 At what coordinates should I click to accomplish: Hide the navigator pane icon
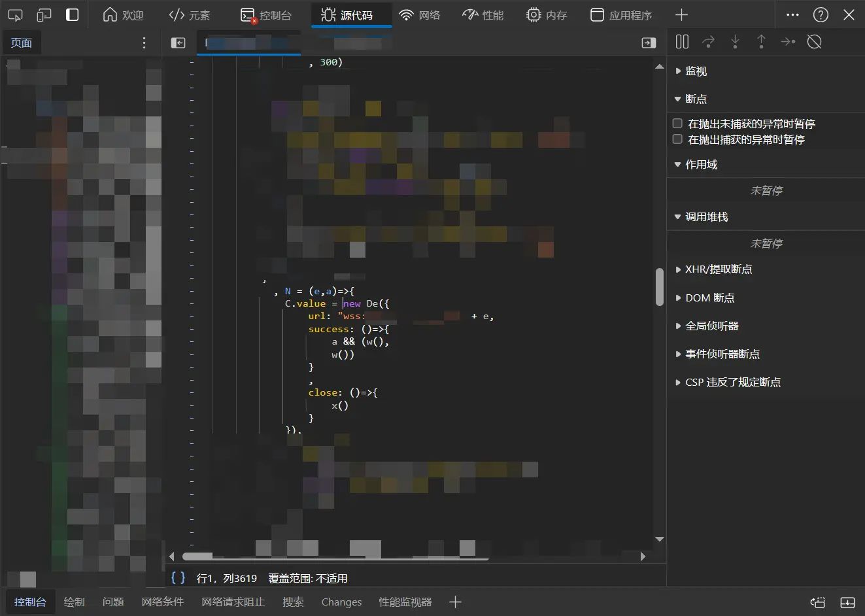click(x=178, y=43)
